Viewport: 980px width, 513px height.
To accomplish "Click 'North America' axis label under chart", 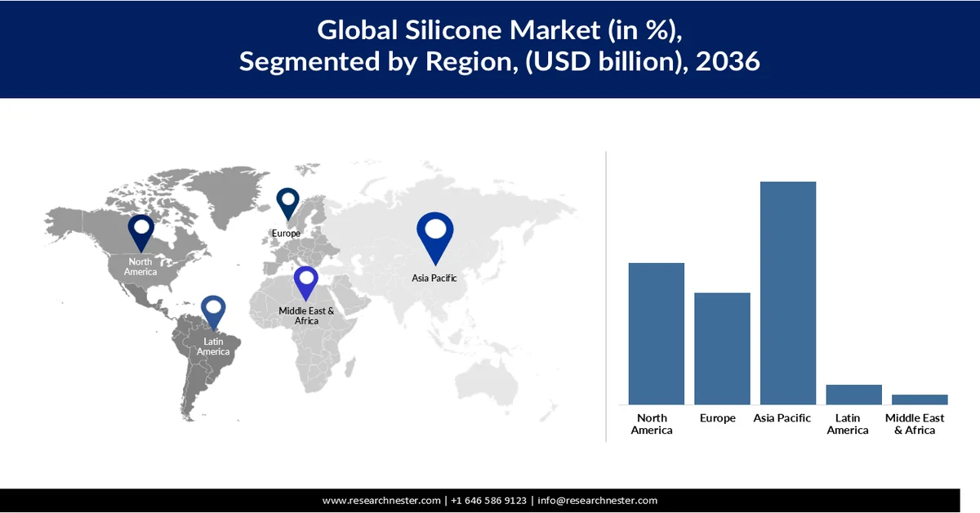I will [652, 424].
